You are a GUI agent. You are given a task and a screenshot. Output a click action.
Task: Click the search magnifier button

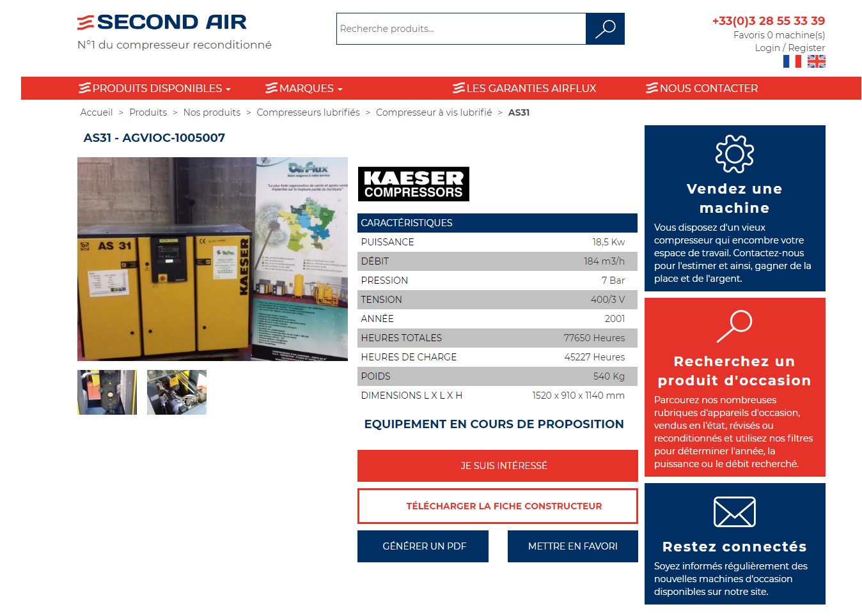point(605,29)
